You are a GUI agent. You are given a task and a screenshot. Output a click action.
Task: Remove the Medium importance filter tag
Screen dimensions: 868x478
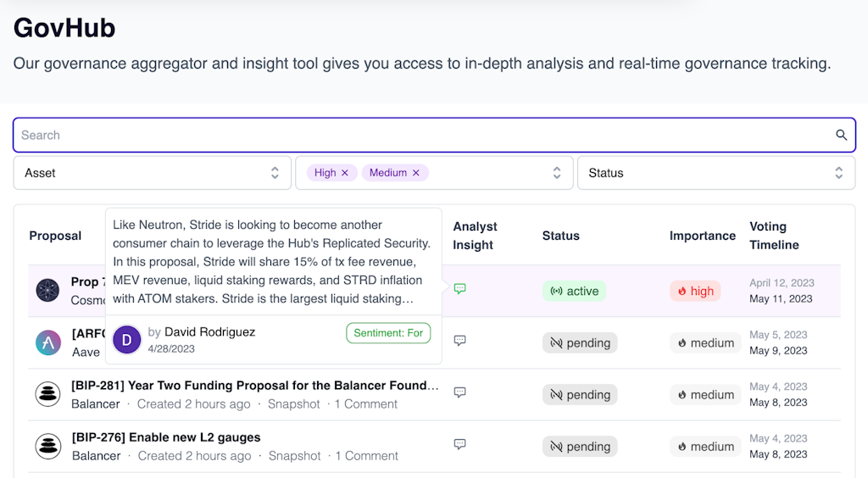pos(416,173)
